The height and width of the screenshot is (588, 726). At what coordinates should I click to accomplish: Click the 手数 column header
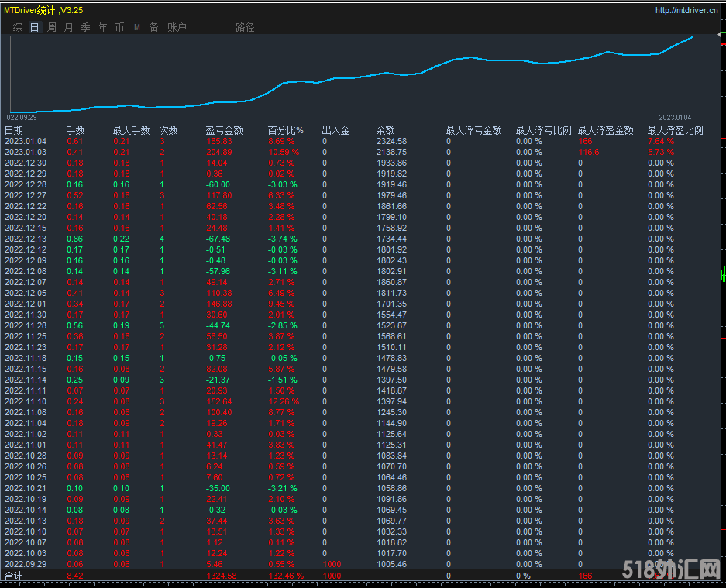(75, 131)
